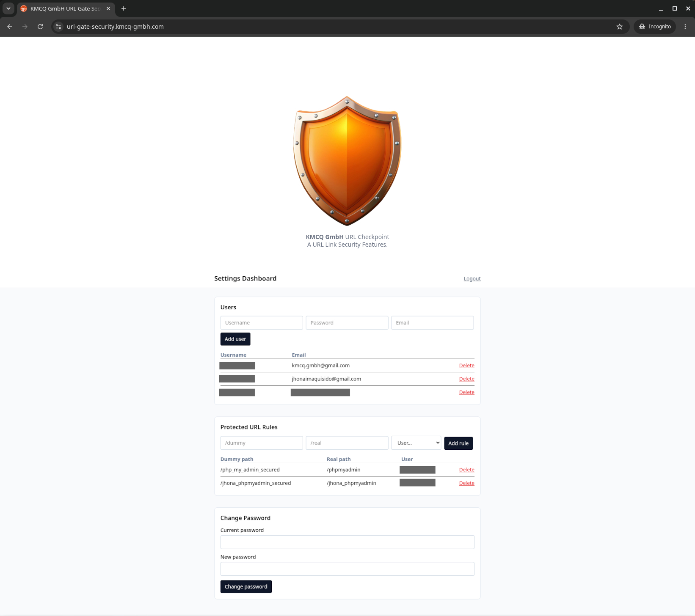
Task: Select the /jhona_phpmyadmin_secured dummy path
Action: pyautogui.click(x=256, y=483)
